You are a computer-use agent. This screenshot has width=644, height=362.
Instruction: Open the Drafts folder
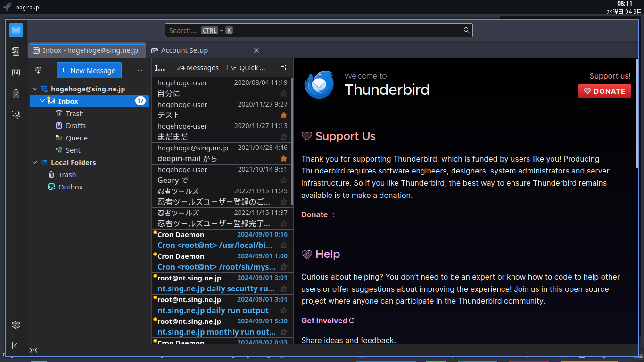pyautogui.click(x=89, y=126)
